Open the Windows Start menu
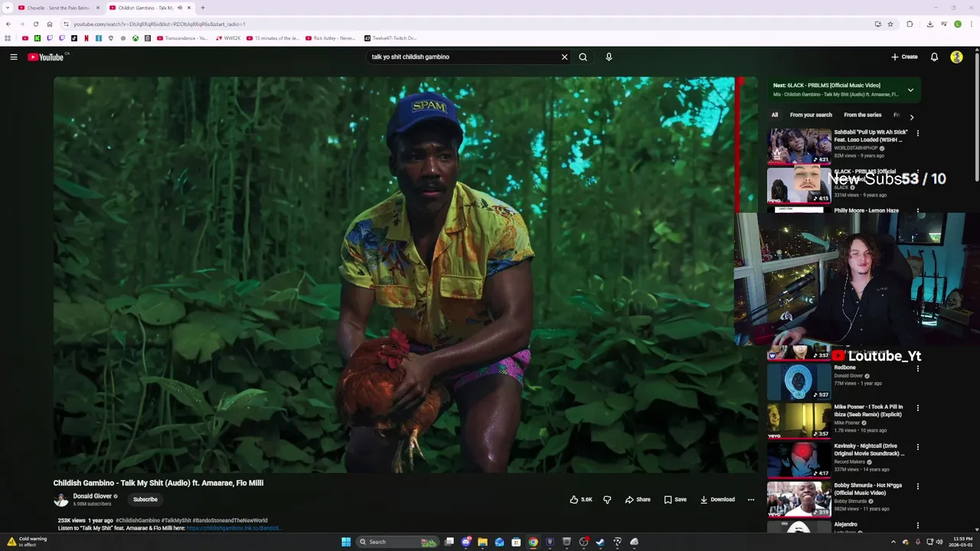Screen dimensions: 980x551 click(x=346, y=542)
